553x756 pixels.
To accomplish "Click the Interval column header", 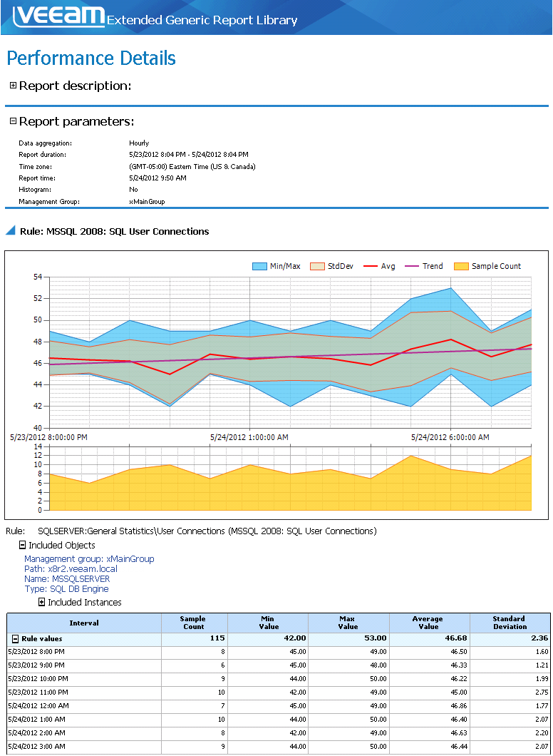I will (84, 623).
